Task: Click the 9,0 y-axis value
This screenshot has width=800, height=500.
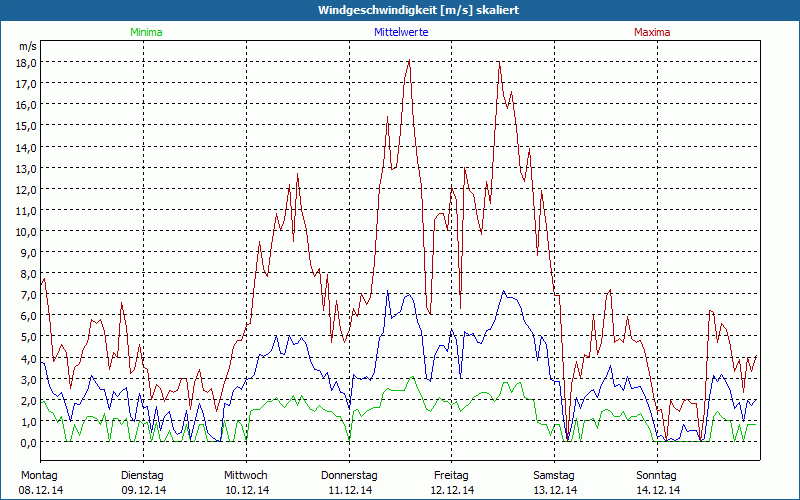Action: (30, 253)
